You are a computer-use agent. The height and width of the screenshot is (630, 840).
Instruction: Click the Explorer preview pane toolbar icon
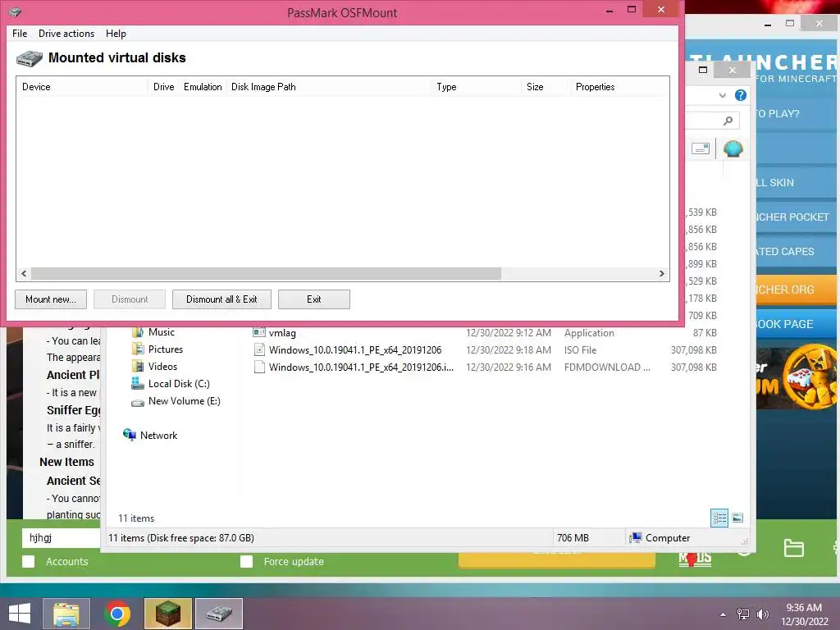click(701, 148)
